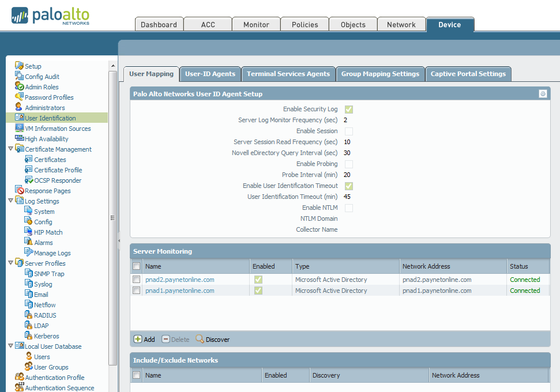Select the Admin Roles icon in sidebar
This screenshot has height=392, width=560.
pos(19,87)
